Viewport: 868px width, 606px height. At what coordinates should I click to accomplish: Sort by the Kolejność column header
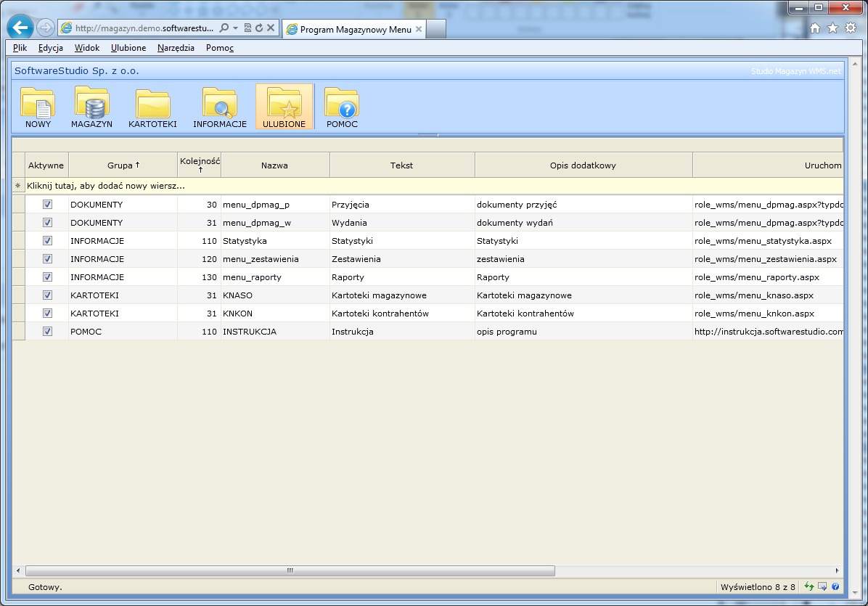pyautogui.click(x=200, y=165)
